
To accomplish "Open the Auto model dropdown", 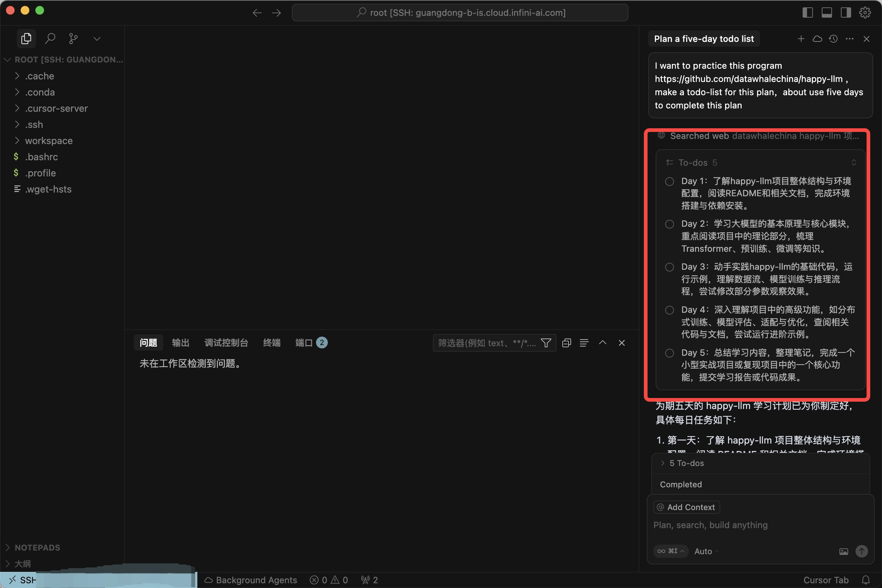I will tap(706, 551).
